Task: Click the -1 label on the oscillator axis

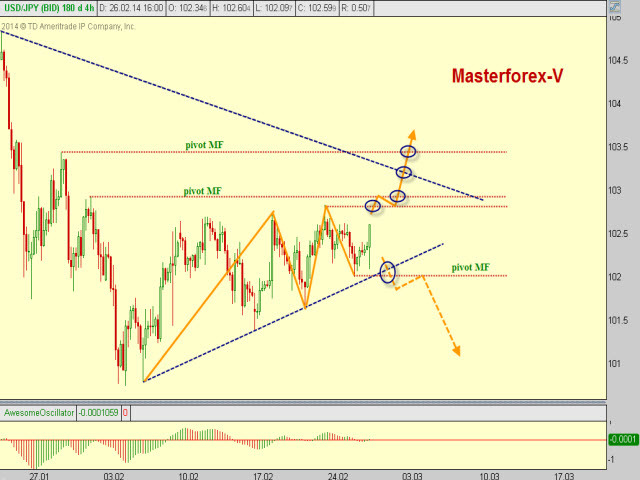Action: click(611, 460)
